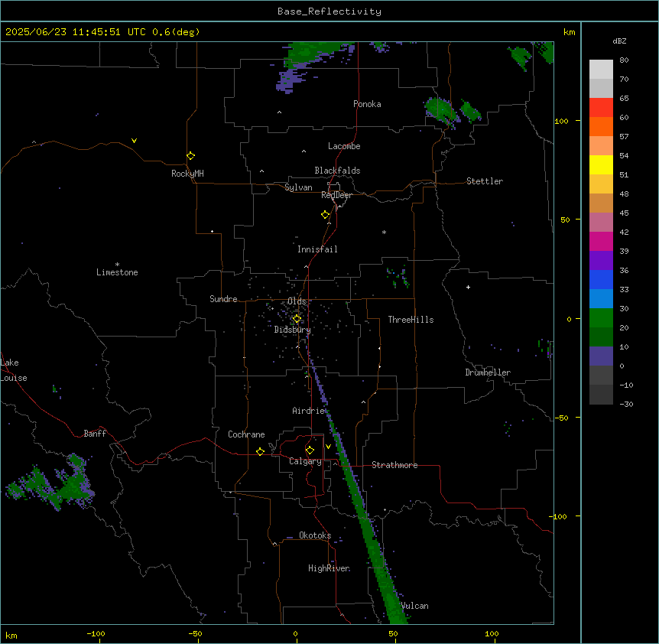Click the Didsbury town label
This screenshot has height=644, width=659.
point(292,330)
